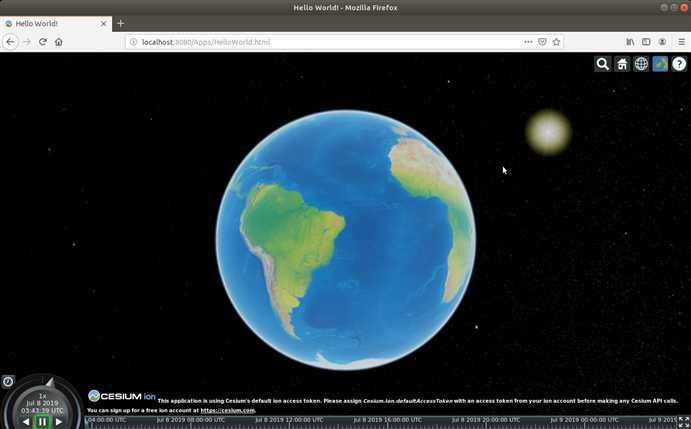Viewport: 691px width, 429px height.
Task: Open page actions menu (three dots)
Action: [528, 42]
